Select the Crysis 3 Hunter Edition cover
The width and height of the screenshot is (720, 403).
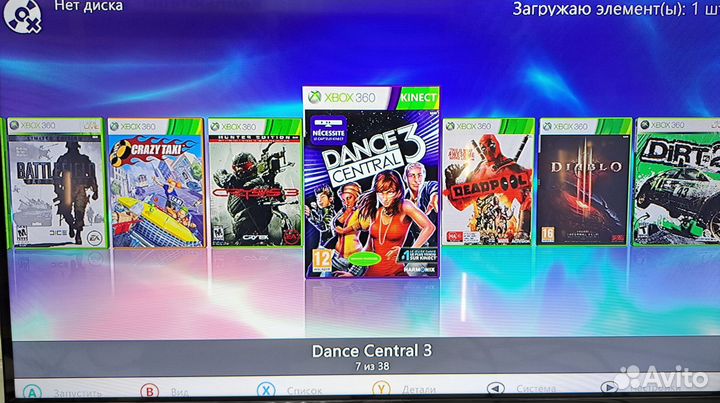tap(255, 183)
